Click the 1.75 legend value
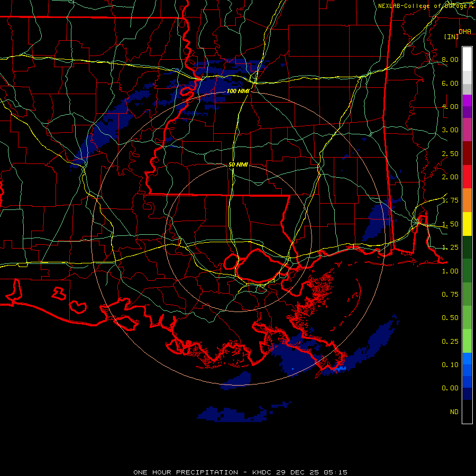 pos(450,200)
